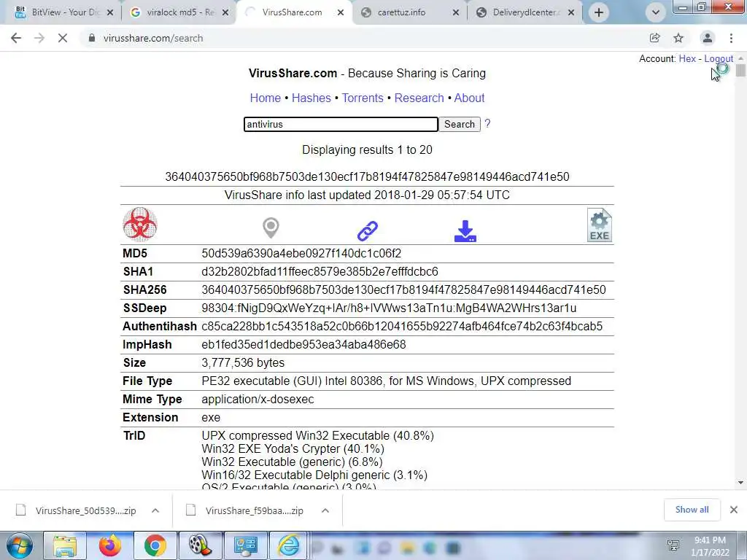Click the blue download sample icon
747x560 pixels.
point(465,231)
